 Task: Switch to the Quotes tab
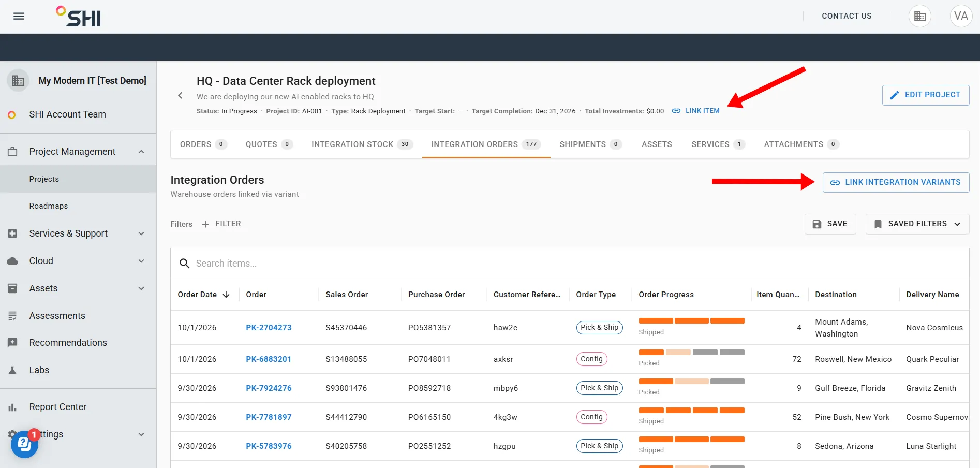pyautogui.click(x=269, y=144)
